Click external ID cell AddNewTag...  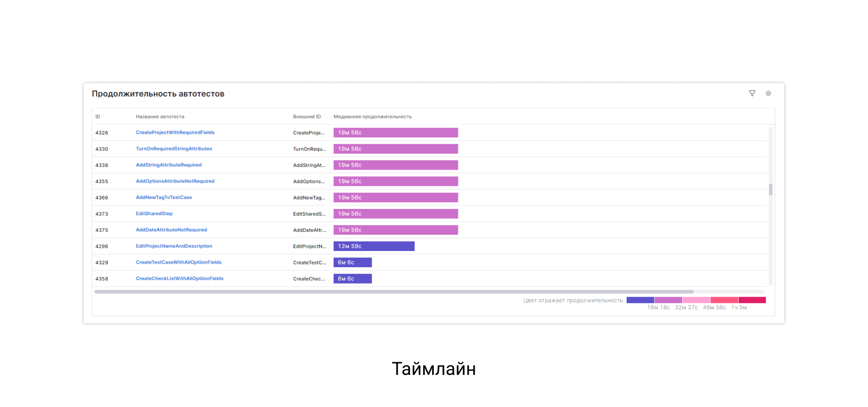click(309, 198)
